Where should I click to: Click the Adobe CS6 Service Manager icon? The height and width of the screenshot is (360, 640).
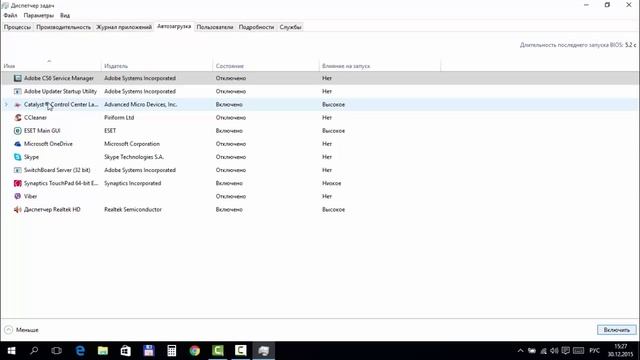coord(18,78)
